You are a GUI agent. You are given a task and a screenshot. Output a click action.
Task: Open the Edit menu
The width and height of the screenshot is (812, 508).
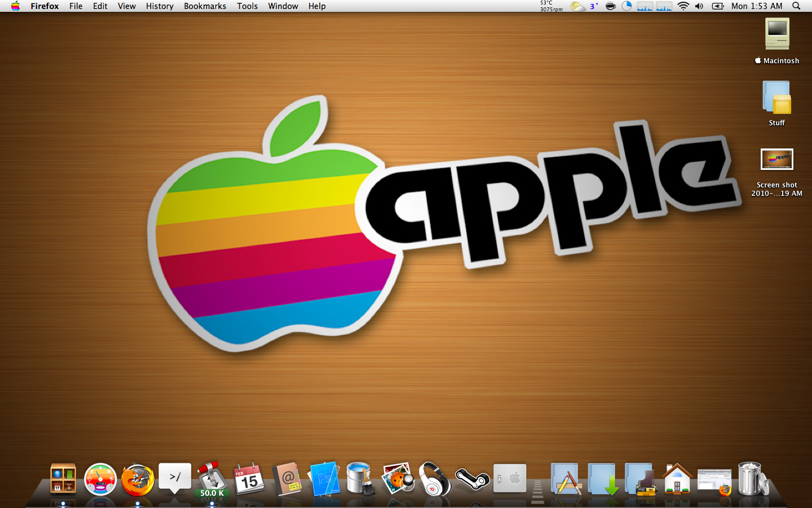click(x=100, y=6)
